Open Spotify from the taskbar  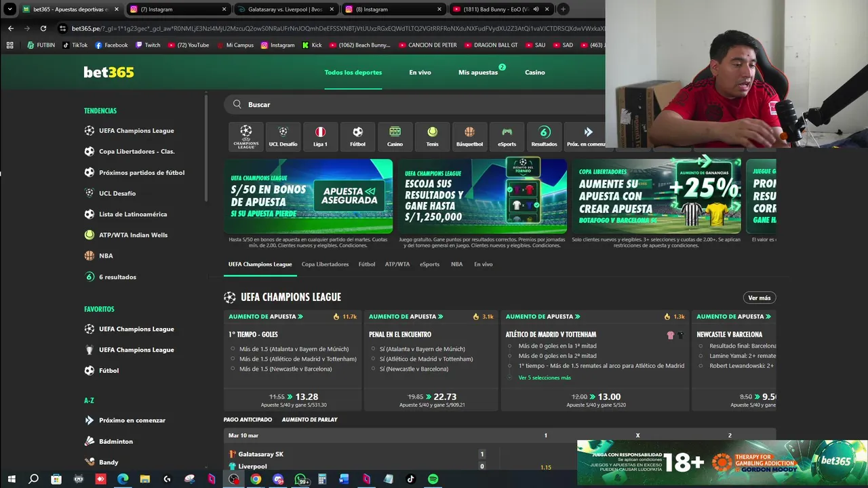(x=433, y=479)
